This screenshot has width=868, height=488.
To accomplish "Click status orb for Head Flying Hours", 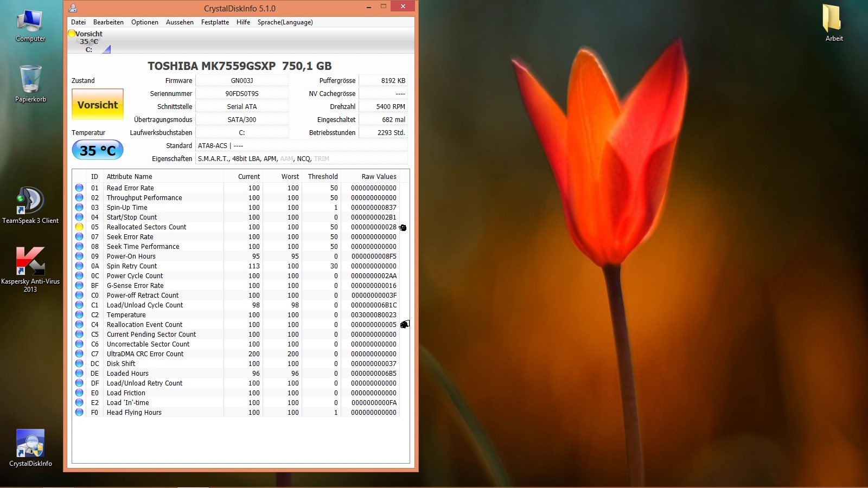I will pyautogui.click(x=79, y=413).
